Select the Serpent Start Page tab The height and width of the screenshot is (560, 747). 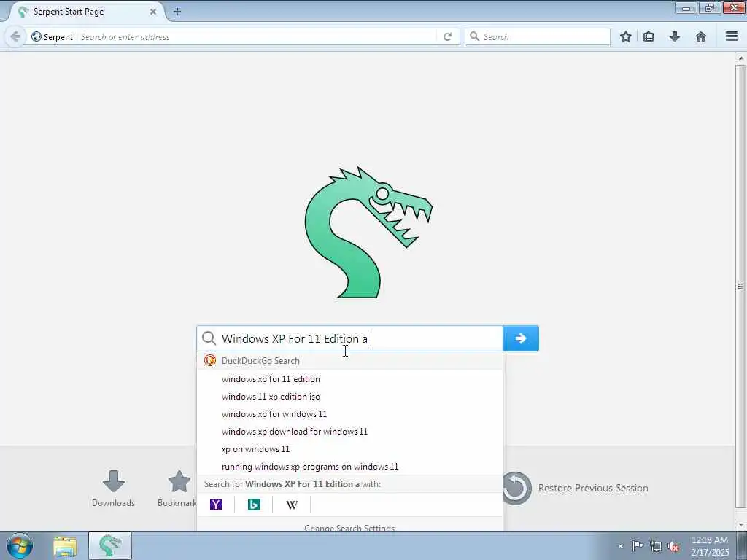pos(86,12)
